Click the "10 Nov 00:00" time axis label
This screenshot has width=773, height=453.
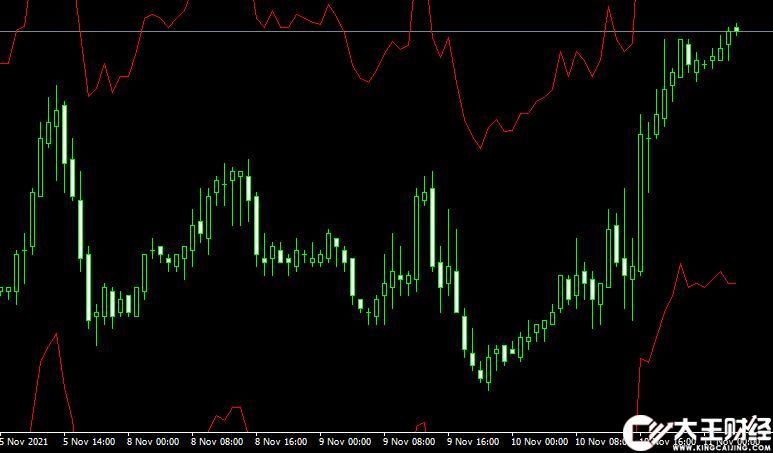point(538,441)
